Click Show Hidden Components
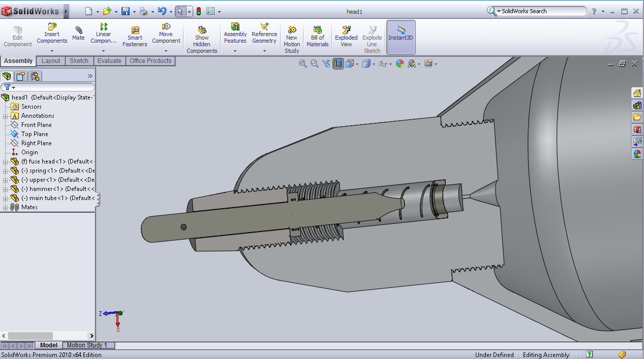Viewport: 644px width, 359px height. coord(202,40)
